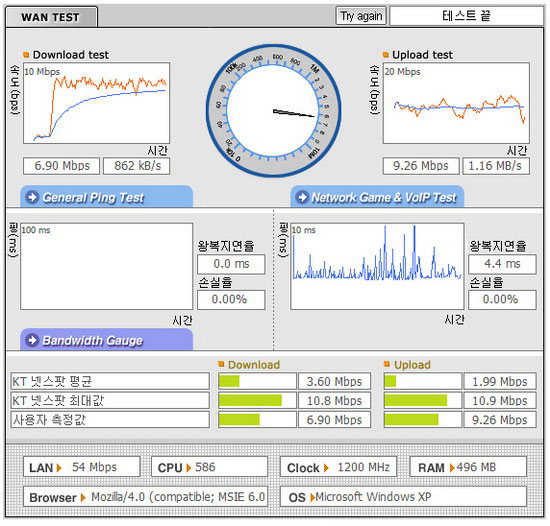The width and height of the screenshot is (550, 526).
Task: Click the orange arrow next to CPU
Action: point(188,468)
